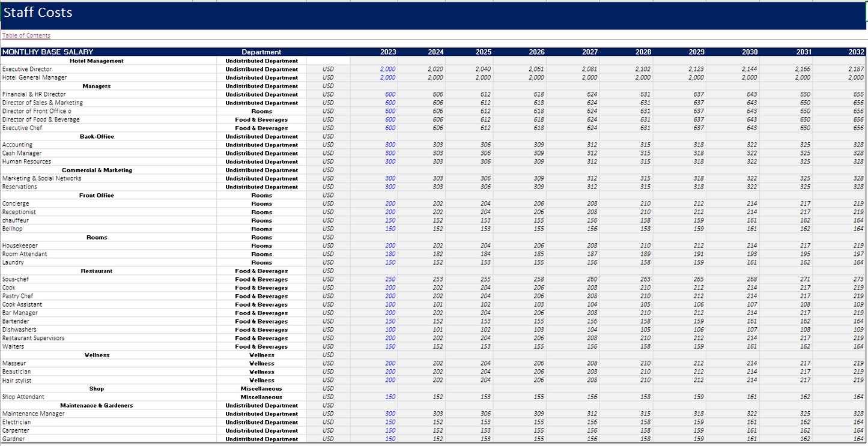868x446 pixels.
Task: Click Shop Attendant's Miscellaneous department cell
Action: point(261,397)
